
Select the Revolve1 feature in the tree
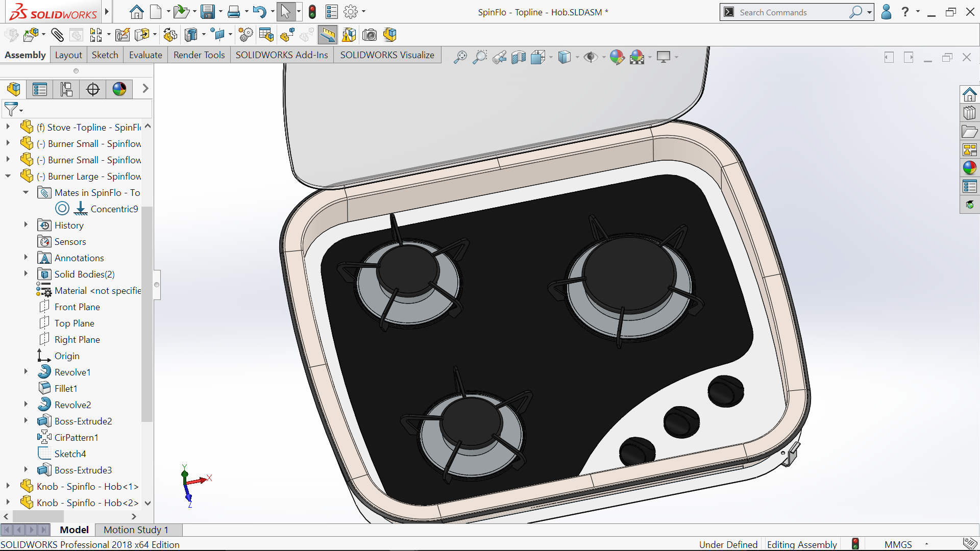72,372
